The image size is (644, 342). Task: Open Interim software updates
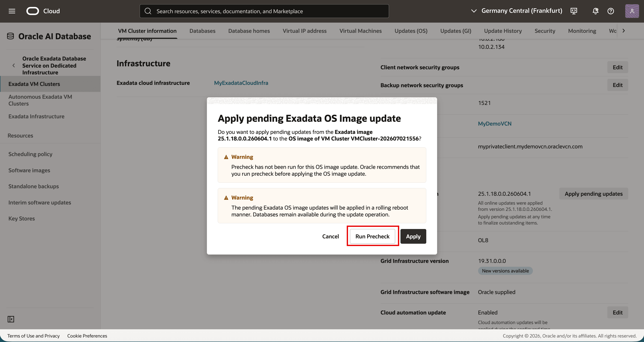pos(40,203)
